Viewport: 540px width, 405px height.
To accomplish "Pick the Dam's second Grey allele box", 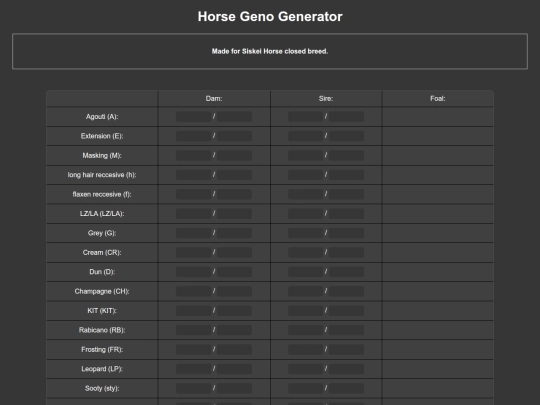I will [234, 233].
